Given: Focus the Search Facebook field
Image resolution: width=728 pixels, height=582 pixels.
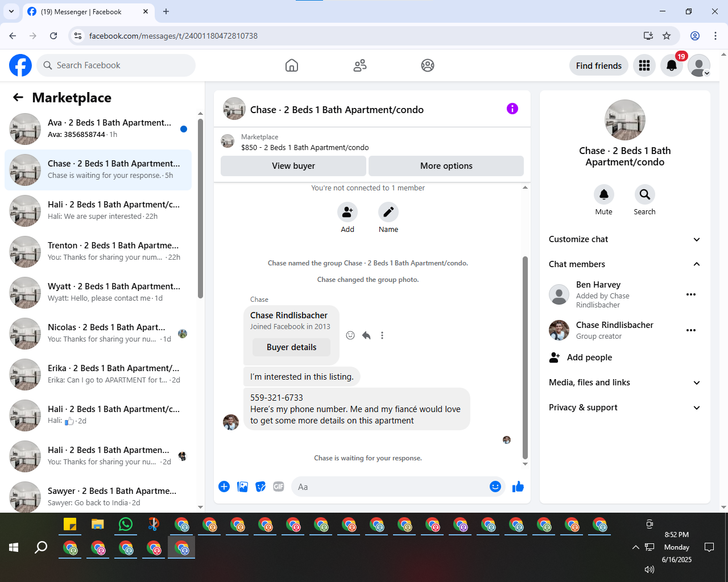Looking at the screenshot, I should [116, 65].
